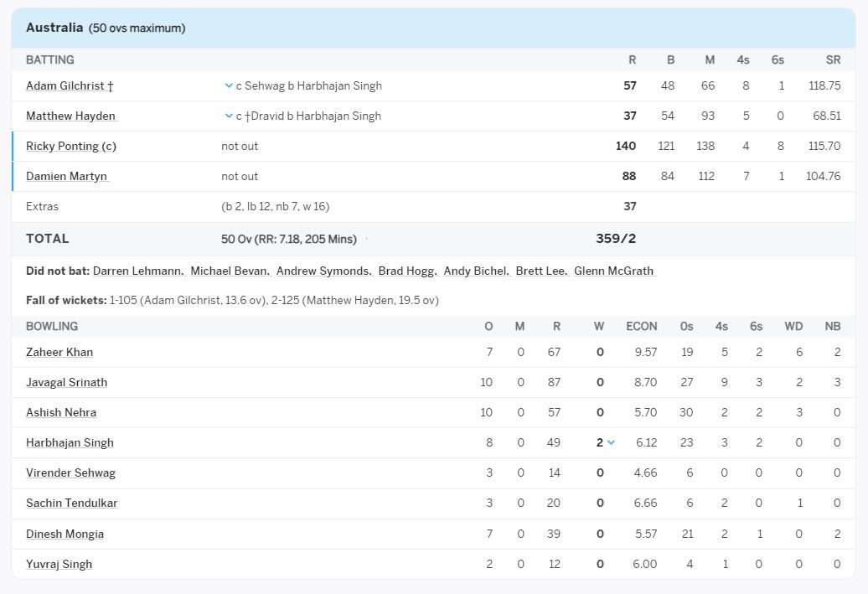Expand Matthew Hayden's dismissal details chevron
The width and height of the screenshot is (868, 594).
click(229, 116)
